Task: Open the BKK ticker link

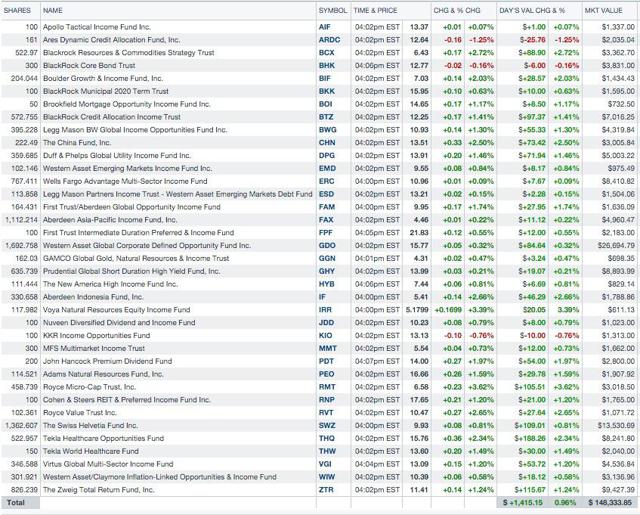Action: [327, 91]
